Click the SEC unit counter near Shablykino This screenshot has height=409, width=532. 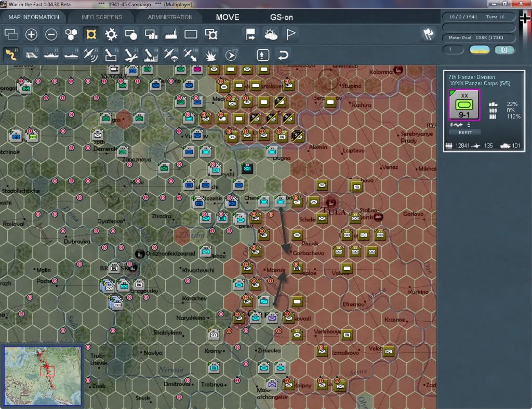coord(214,334)
